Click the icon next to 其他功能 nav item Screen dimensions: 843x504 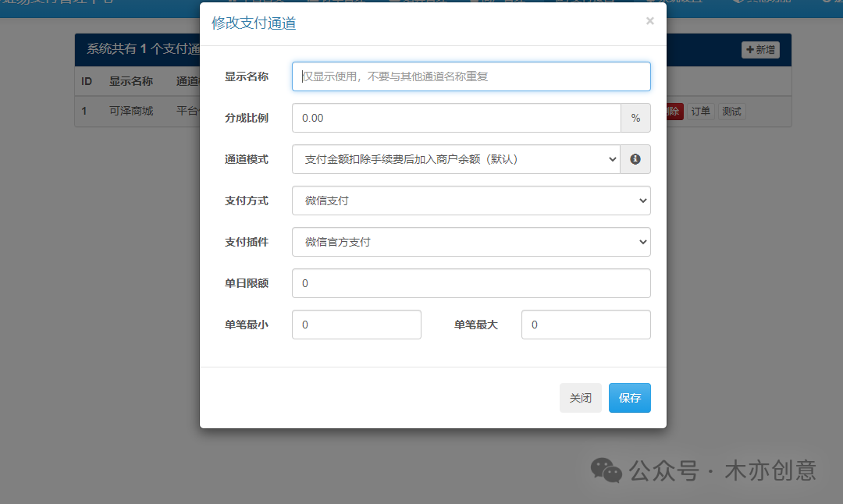pyautogui.click(x=738, y=2)
